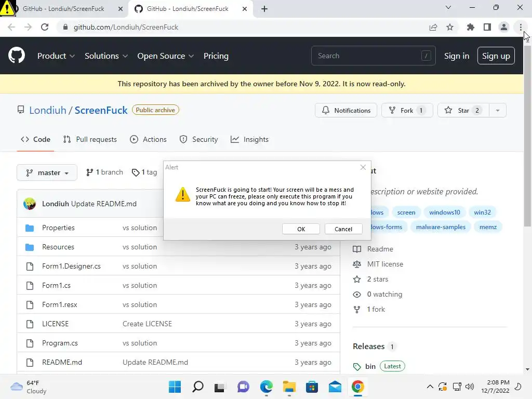The image size is (532, 399).
Task: Expand the star lists dropdown arrow
Action: 498,110
